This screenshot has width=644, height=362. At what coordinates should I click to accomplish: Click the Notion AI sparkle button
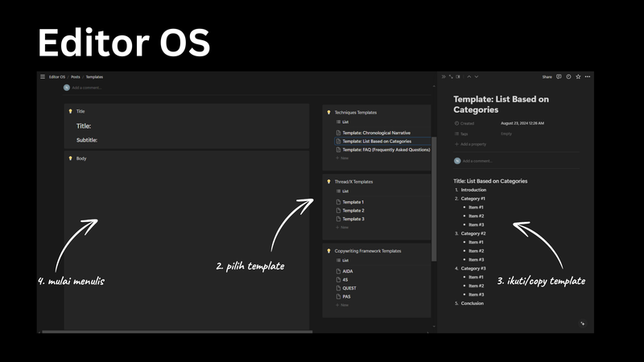582,323
